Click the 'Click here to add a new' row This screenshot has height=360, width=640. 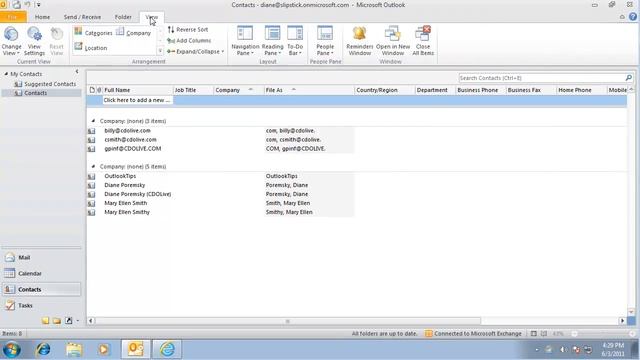pos(356,100)
